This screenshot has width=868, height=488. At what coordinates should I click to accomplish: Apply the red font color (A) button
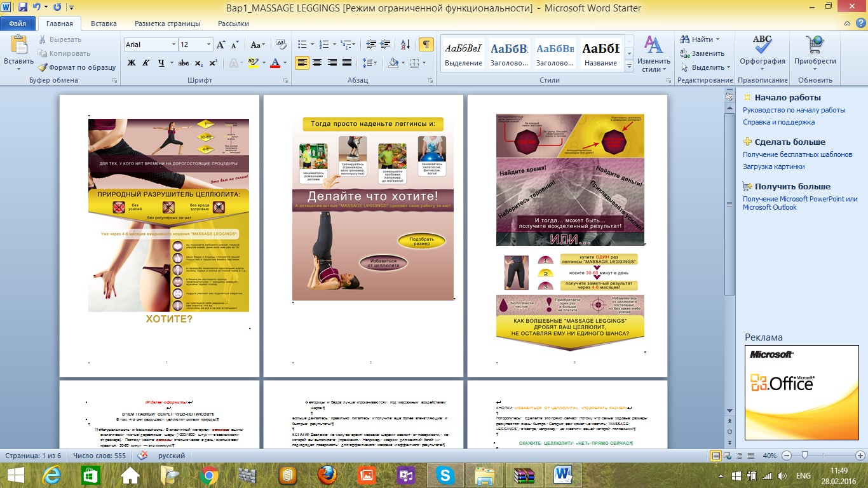[x=275, y=63]
